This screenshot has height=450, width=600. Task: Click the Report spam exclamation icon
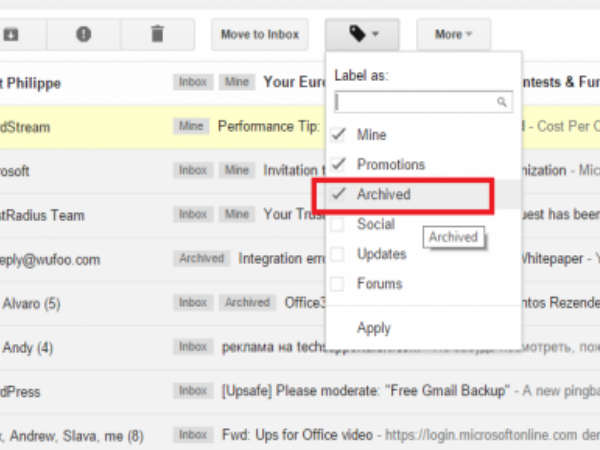(x=83, y=34)
